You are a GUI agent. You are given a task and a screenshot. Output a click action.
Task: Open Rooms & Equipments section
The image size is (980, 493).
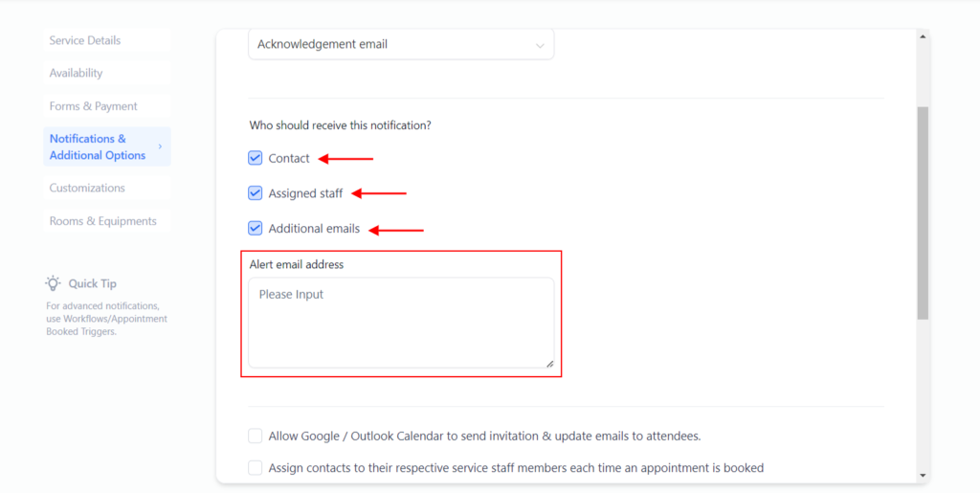[x=103, y=221]
